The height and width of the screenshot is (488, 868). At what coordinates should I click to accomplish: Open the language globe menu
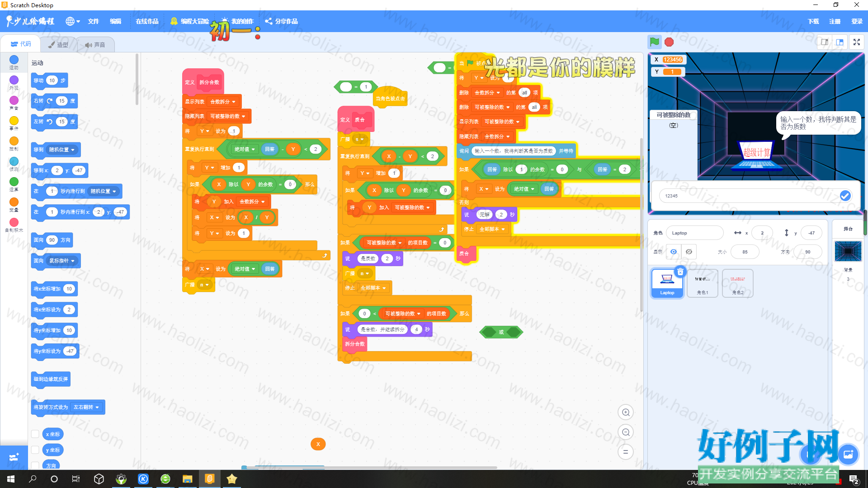click(72, 21)
